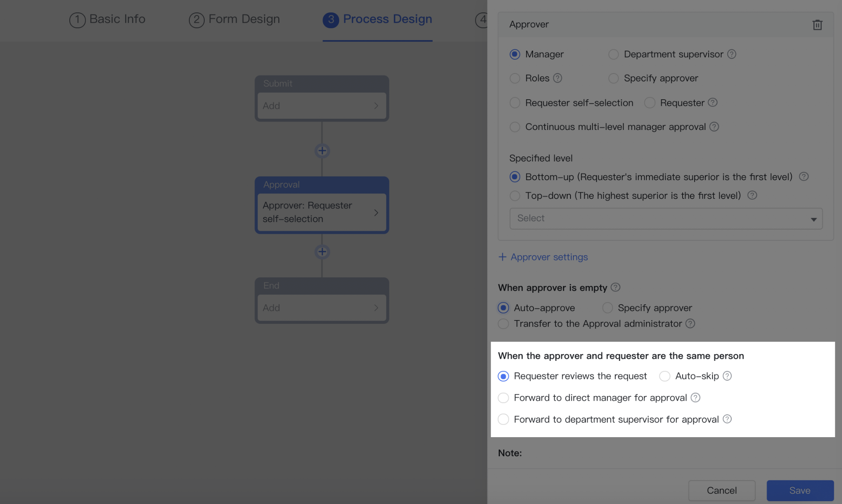
Task: Click plus icon between Approval and End nodes
Action: pyautogui.click(x=322, y=252)
